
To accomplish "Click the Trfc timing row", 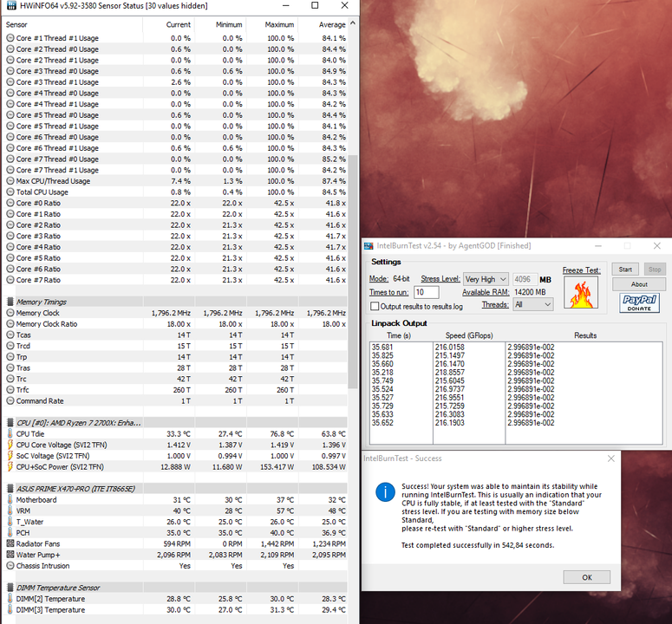I will click(x=175, y=390).
